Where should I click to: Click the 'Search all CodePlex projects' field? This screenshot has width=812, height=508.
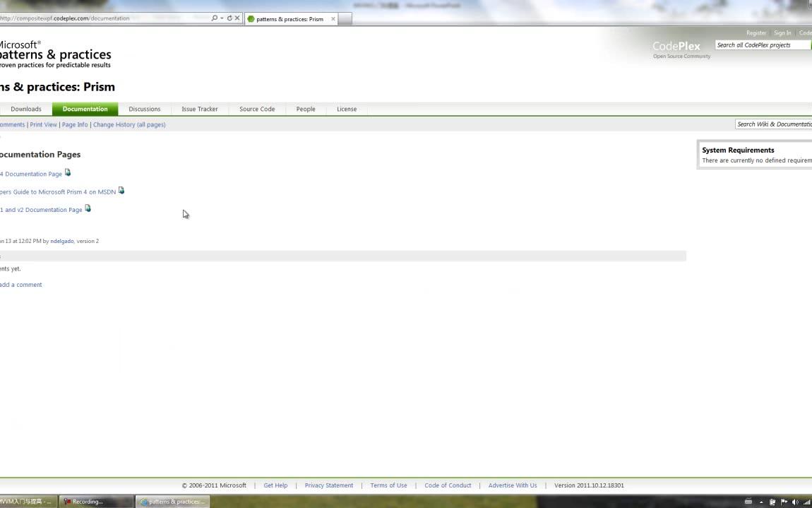coord(763,45)
